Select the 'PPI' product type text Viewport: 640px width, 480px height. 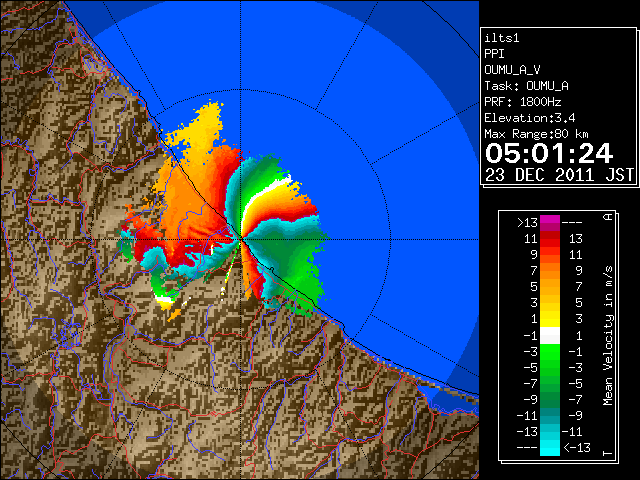(x=494, y=54)
